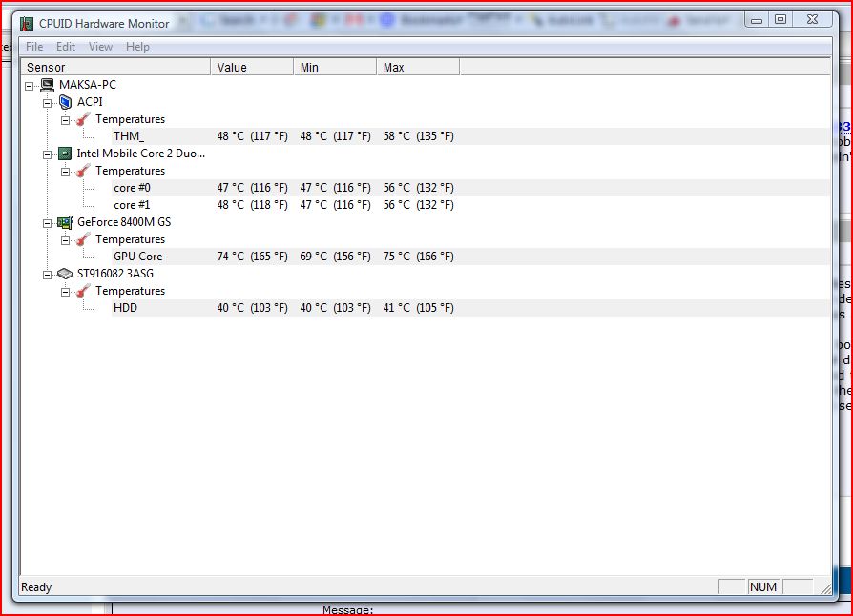Click the Max column header
853x616 pixels.
(418, 67)
